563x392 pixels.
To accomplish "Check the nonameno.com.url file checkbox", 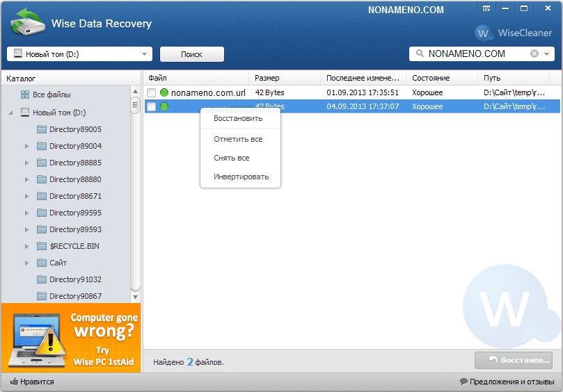I will (151, 92).
